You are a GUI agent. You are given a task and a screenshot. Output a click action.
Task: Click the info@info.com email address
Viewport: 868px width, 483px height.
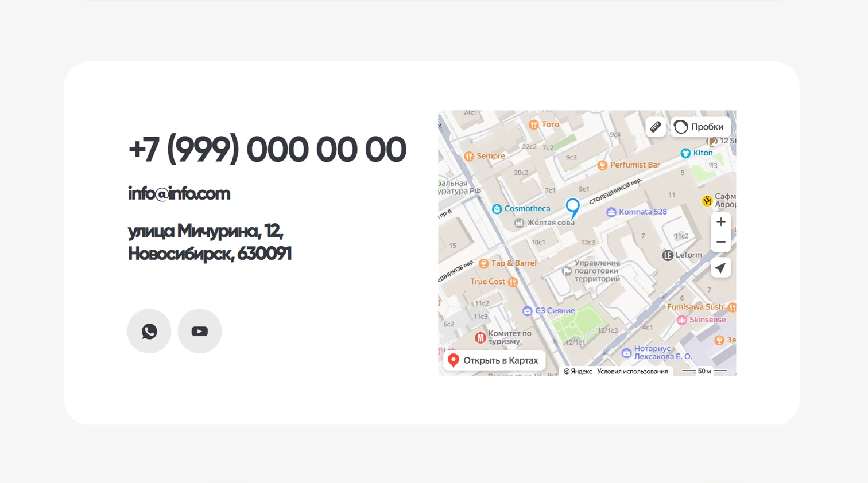tap(179, 193)
